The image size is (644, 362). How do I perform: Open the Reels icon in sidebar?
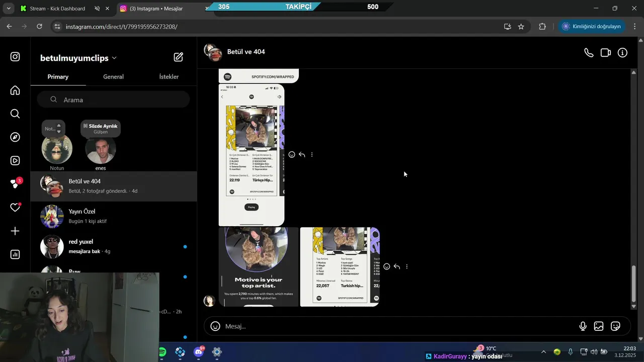click(15, 161)
